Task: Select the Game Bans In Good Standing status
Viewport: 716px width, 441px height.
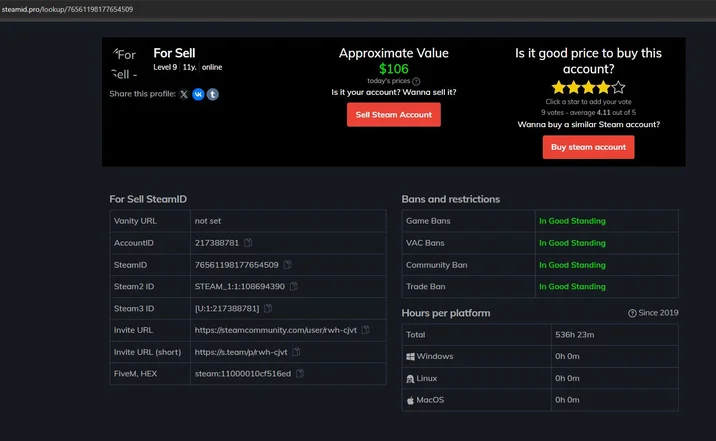Action: click(572, 221)
